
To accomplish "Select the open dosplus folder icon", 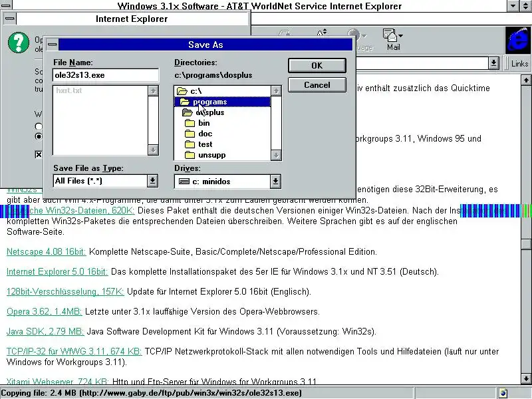I will pos(188,112).
